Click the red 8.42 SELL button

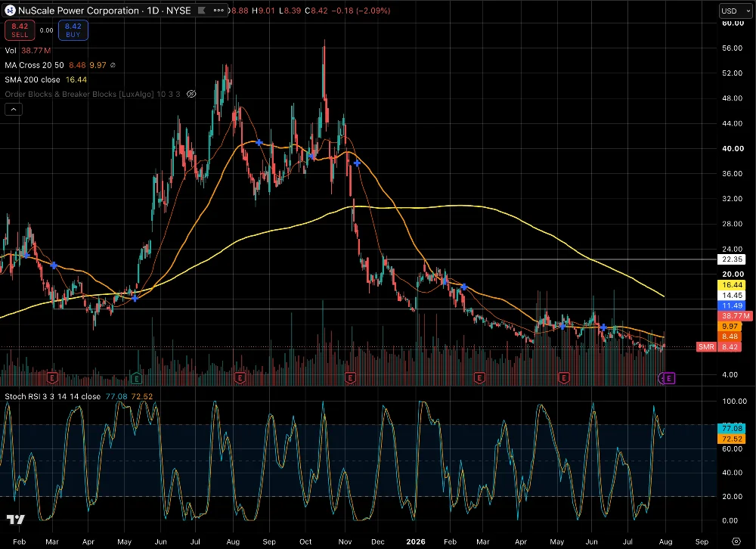(20, 30)
